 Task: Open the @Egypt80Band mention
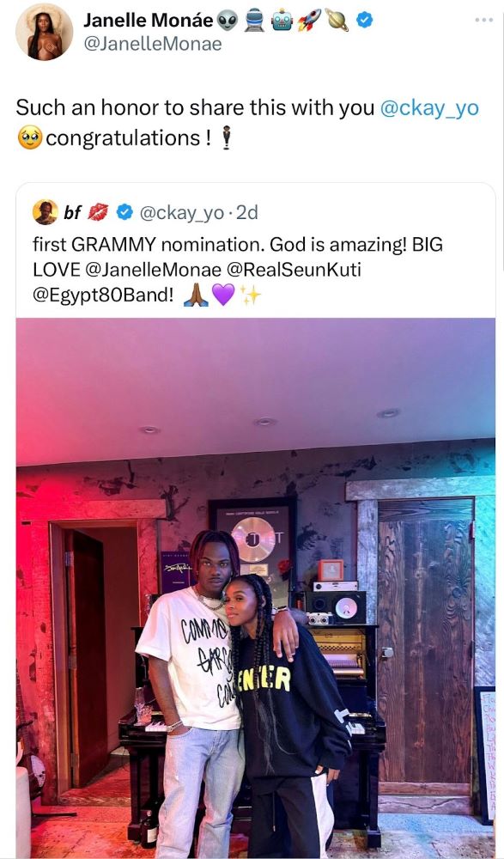[x=103, y=295]
